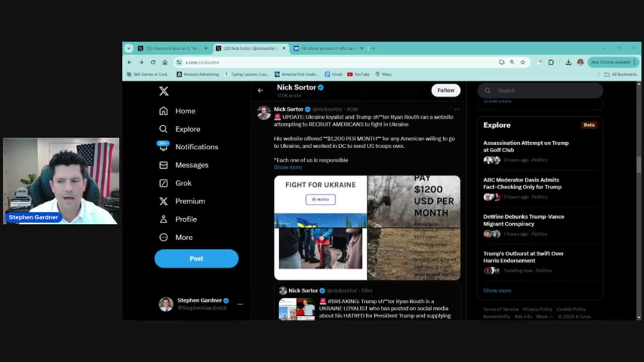Image resolution: width=644 pixels, height=362 pixels.
Task: Go forward in browser
Action: point(141,62)
